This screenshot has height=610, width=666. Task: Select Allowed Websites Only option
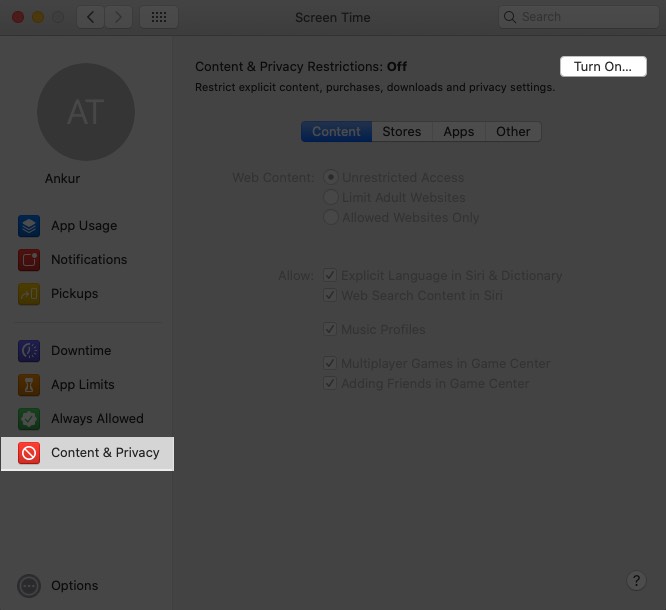pos(330,217)
